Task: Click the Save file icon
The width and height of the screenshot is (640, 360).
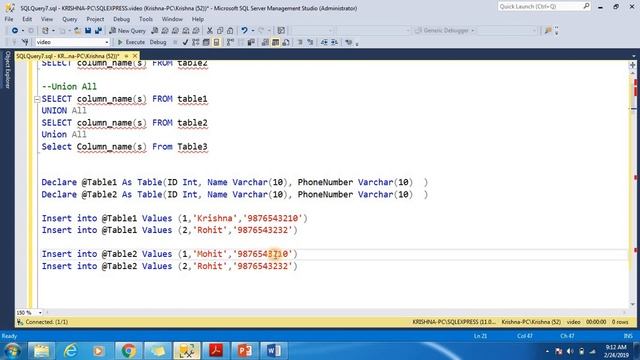Action: click(88, 31)
